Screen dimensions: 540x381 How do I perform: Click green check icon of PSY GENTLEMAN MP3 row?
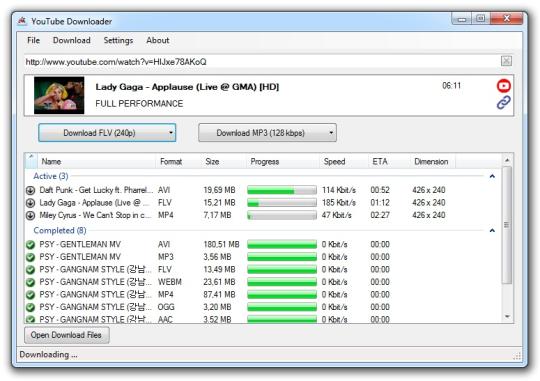click(31, 257)
